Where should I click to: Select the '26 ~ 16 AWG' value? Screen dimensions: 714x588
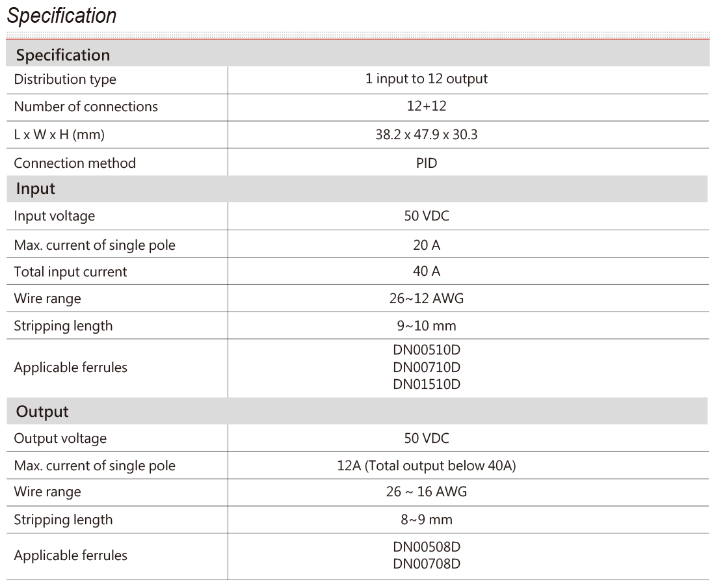click(426, 492)
